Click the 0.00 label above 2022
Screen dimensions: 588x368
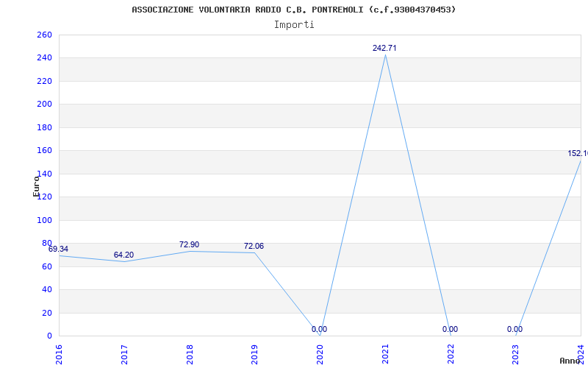(x=450, y=329)
